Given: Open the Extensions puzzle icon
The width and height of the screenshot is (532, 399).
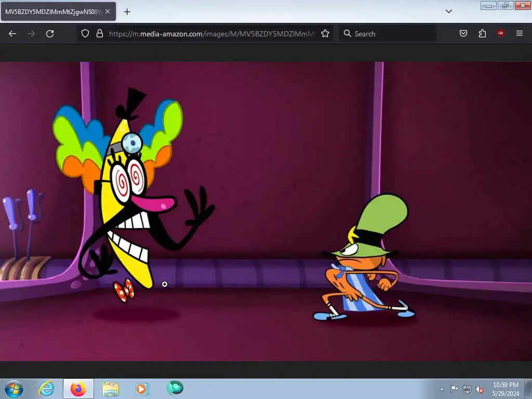Looking at the screenshot, I should point(482,33).
